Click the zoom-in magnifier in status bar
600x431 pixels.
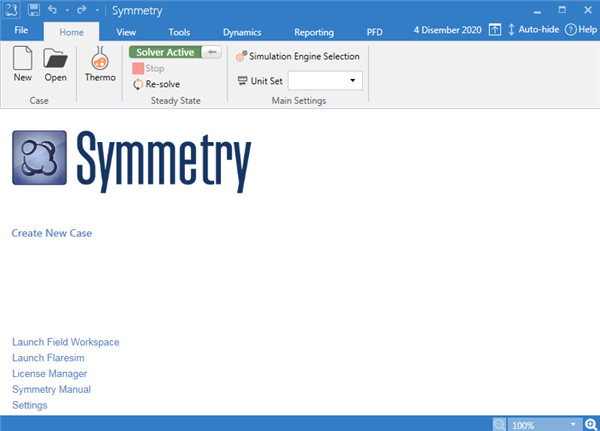(591, 424)
